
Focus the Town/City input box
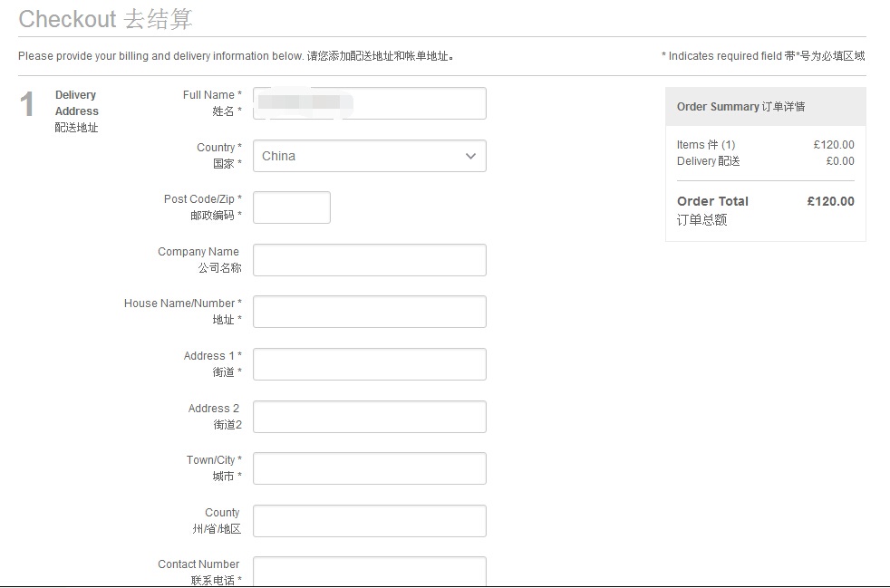tap(370, 468)
